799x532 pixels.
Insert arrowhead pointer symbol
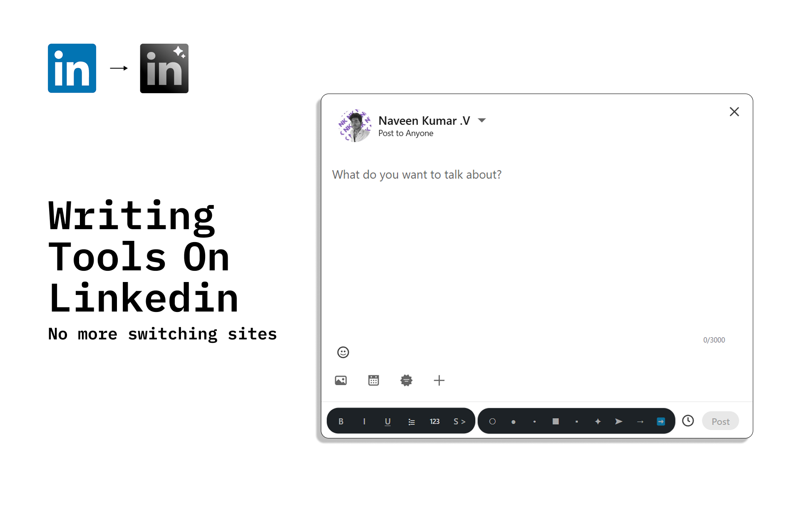click(619, 421)
